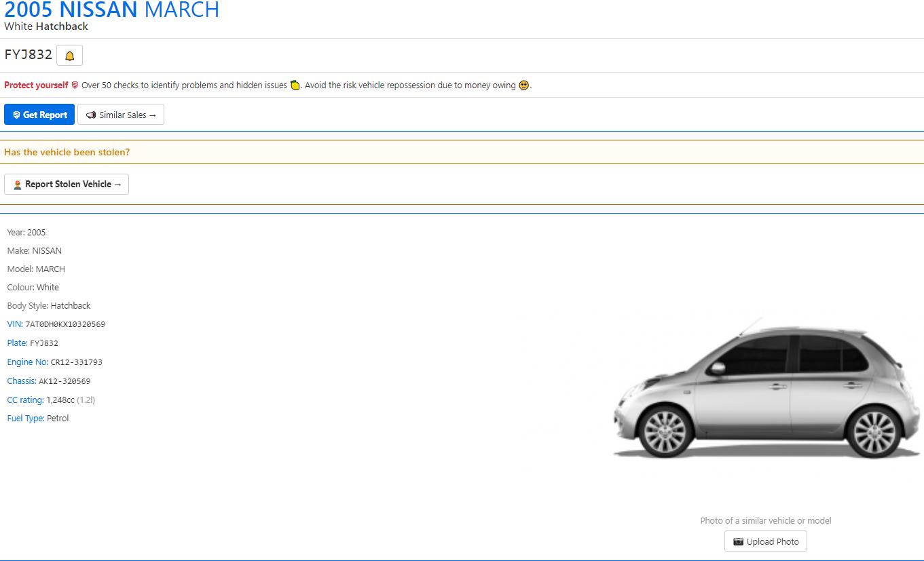Click the Fuel Type label link
The width and height of the screenshot is (924, 561).
tap(26, 419)
